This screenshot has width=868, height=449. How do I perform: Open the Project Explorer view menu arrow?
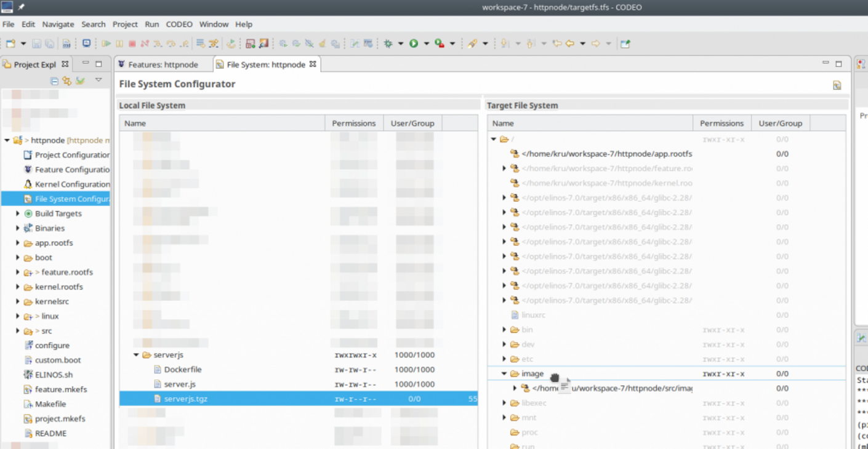pos(98,79)
